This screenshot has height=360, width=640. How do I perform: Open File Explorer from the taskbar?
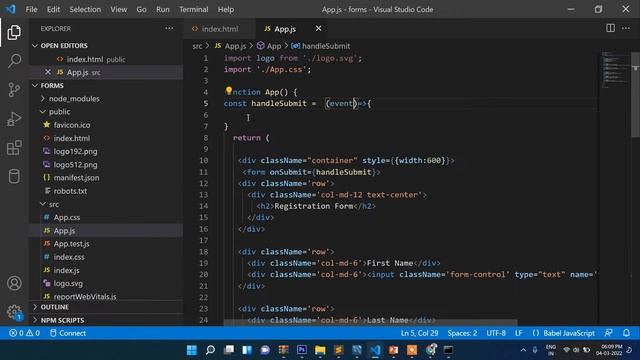tap(320, 350)
